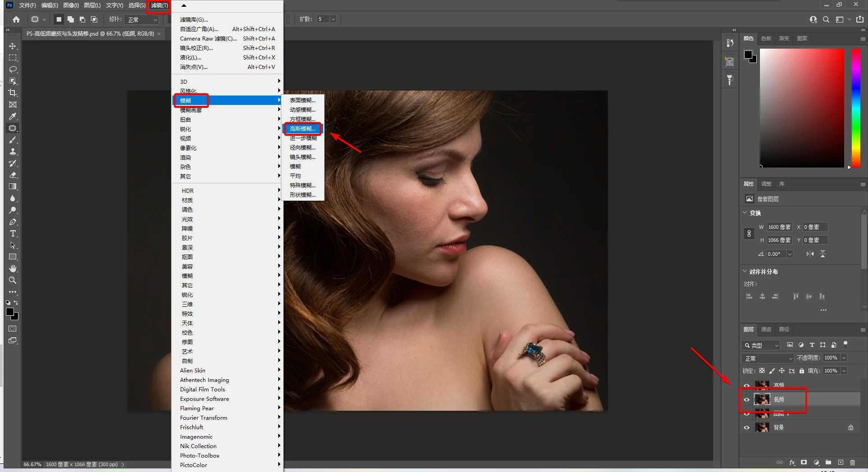This screenshot has height=472, width=868.
Task: Expand the 不透明度 opacity dropdown arrow
Action: click(x=844, y=358)
